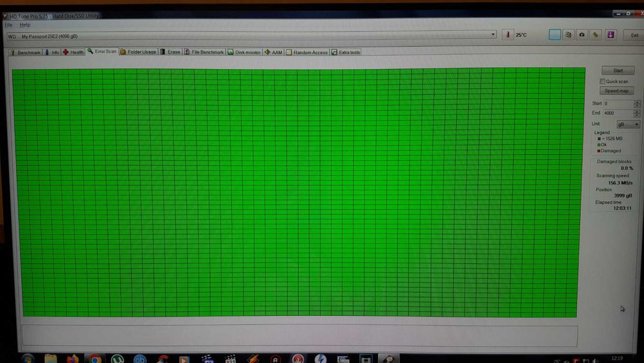Click the green Ok legend swatch
Viewport: 644px width, 363px height.
click(x=599, y=144)
